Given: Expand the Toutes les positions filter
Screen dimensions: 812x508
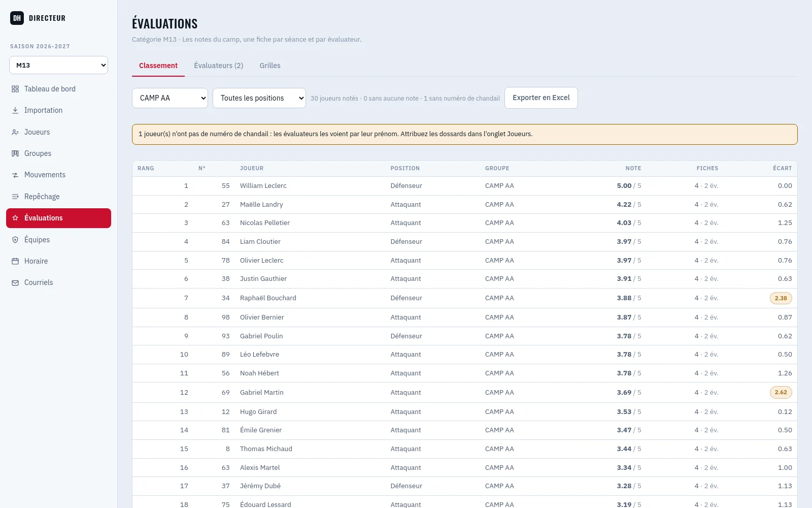Looking at the screenshot, I should pos(259,98).
